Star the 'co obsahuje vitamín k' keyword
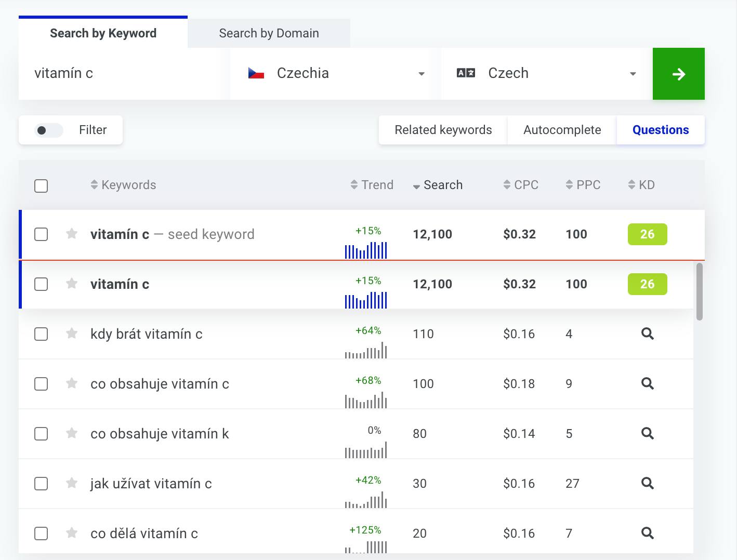 tap(72, 433)
